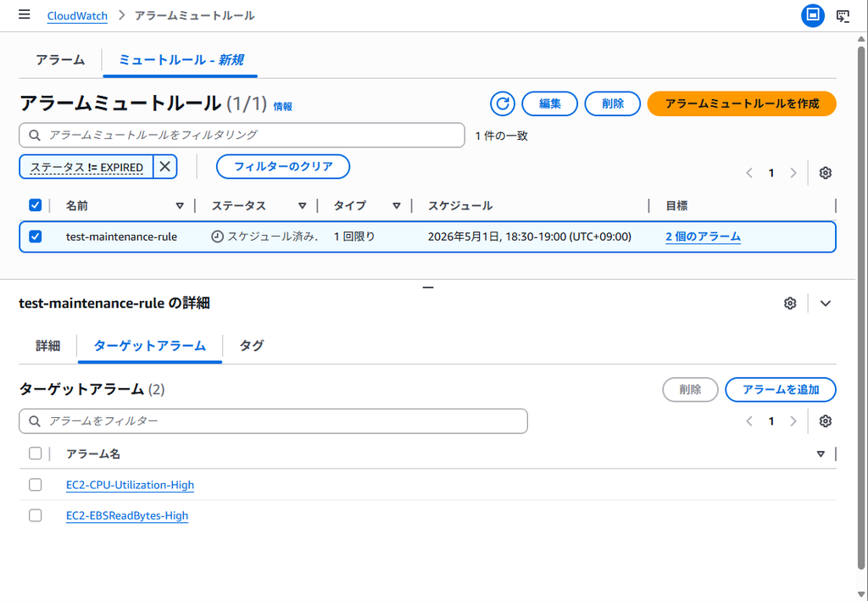Click the search icon in the mute rule filter
868x601 pixels.
click(34, 135)
